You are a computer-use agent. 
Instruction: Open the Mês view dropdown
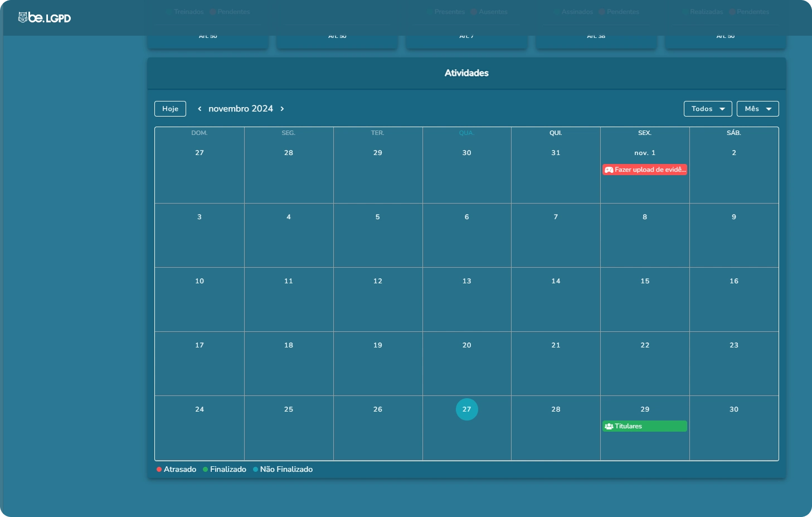point(757,109)
